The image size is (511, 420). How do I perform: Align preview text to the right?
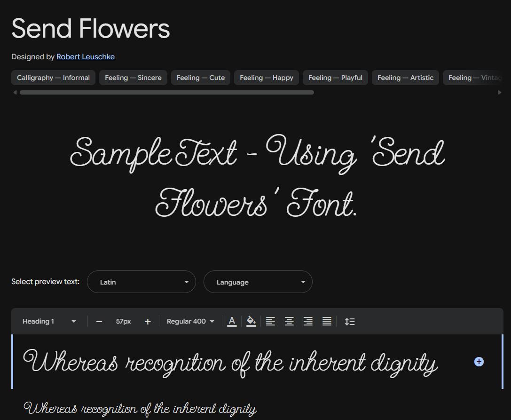click(308, 322)
